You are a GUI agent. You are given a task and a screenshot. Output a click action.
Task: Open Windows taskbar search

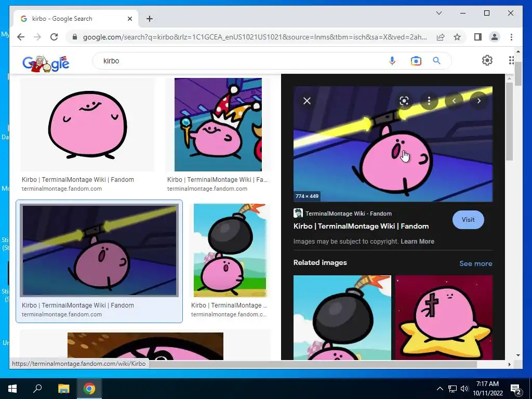click(37, 389)
